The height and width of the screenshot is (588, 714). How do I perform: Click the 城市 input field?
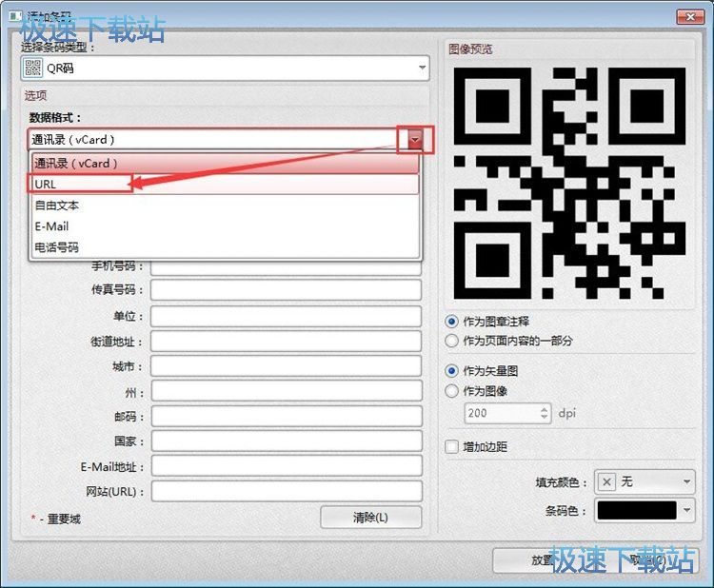tap(286, 366)
